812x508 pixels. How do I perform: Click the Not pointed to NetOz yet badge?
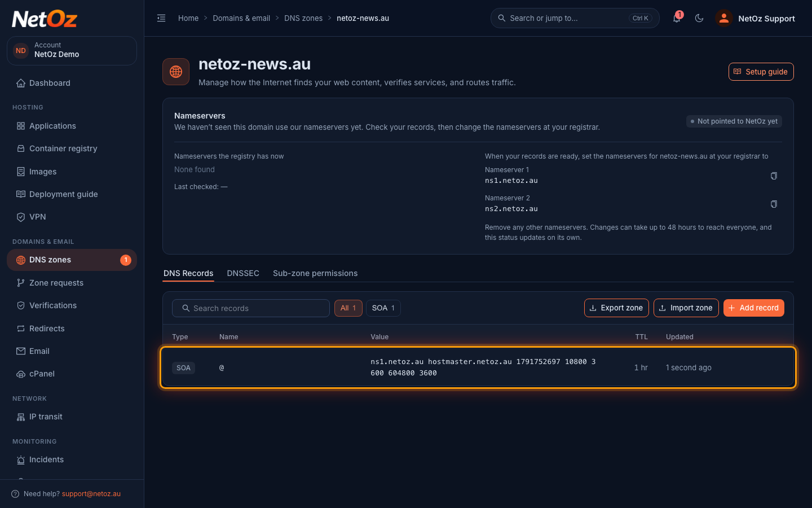tap(734, 121)
